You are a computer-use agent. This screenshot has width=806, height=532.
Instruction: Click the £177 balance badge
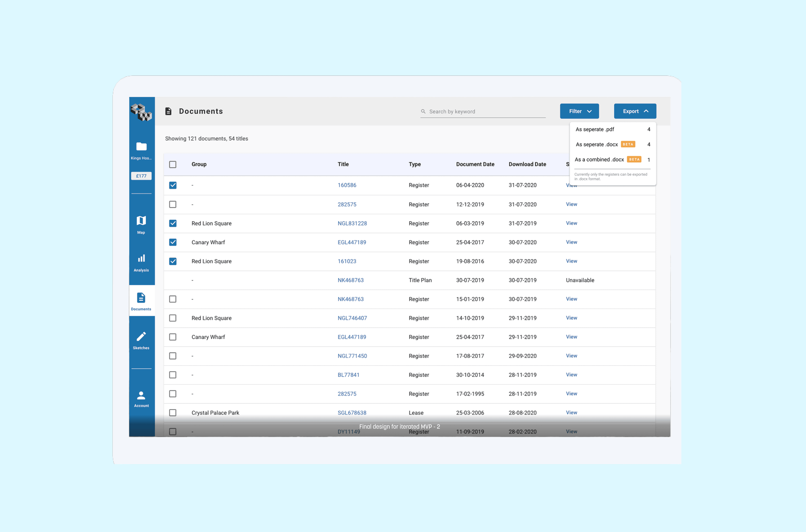pos(141,176)
